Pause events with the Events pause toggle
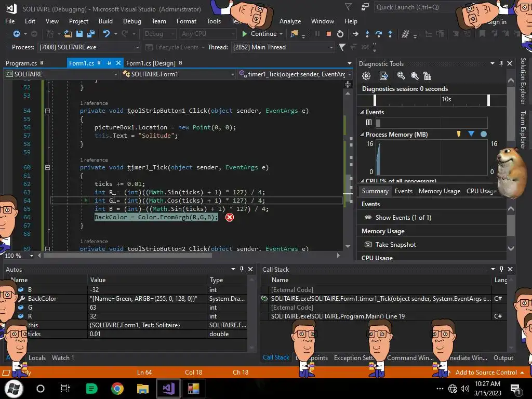 coord(369,123)
